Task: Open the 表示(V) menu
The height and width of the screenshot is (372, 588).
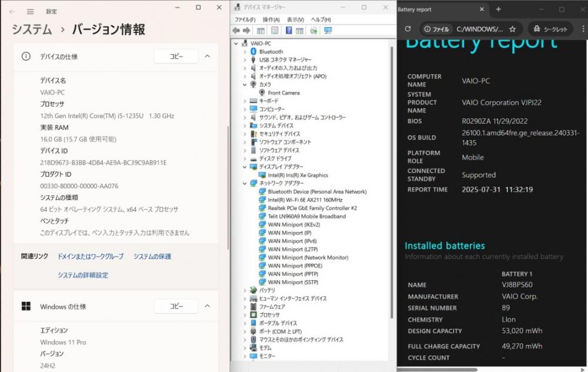Action: (296, 19)
